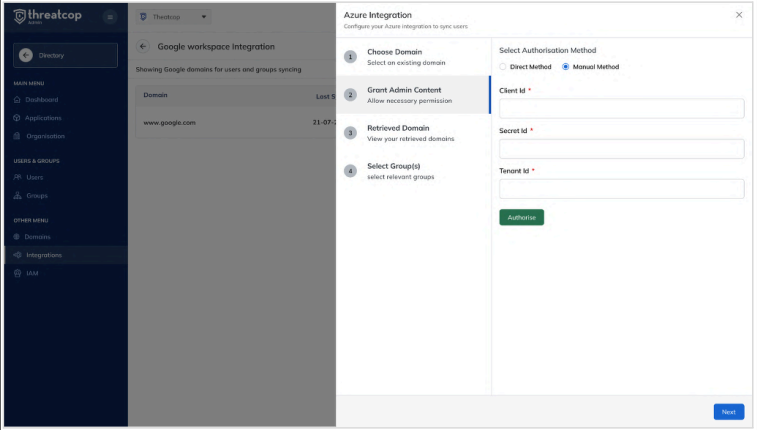The width and height of the screenshot is (757, 430).
Task: Close the Azure Integration panel
Action: point(739,15)
